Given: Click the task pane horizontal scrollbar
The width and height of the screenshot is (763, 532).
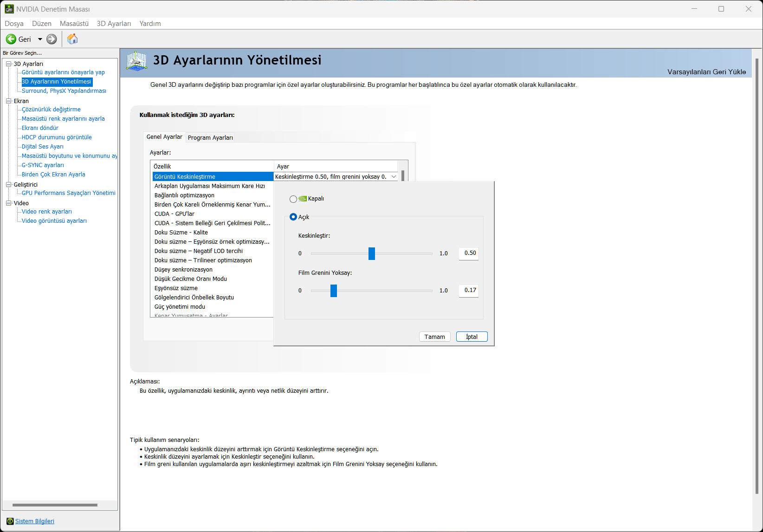Looking at the screenshot, I should 55,505.
